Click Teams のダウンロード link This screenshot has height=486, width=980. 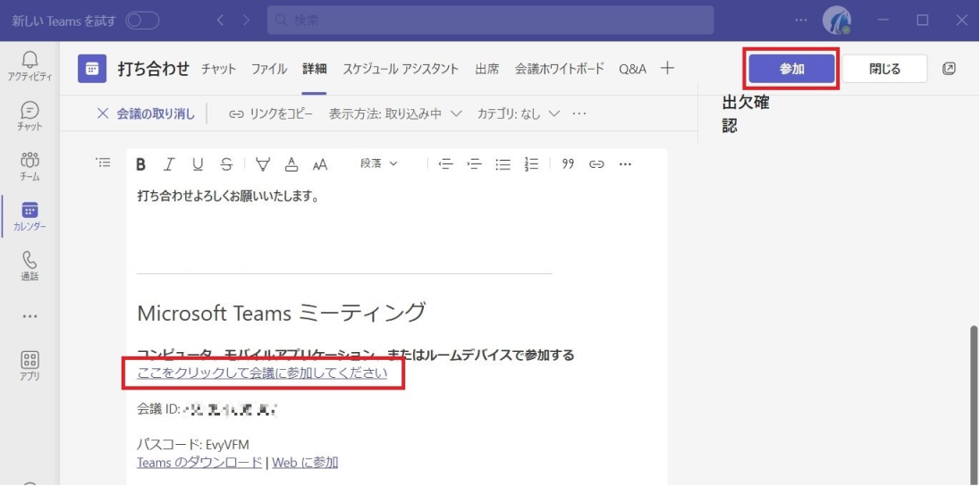click(x=199, y=463)
